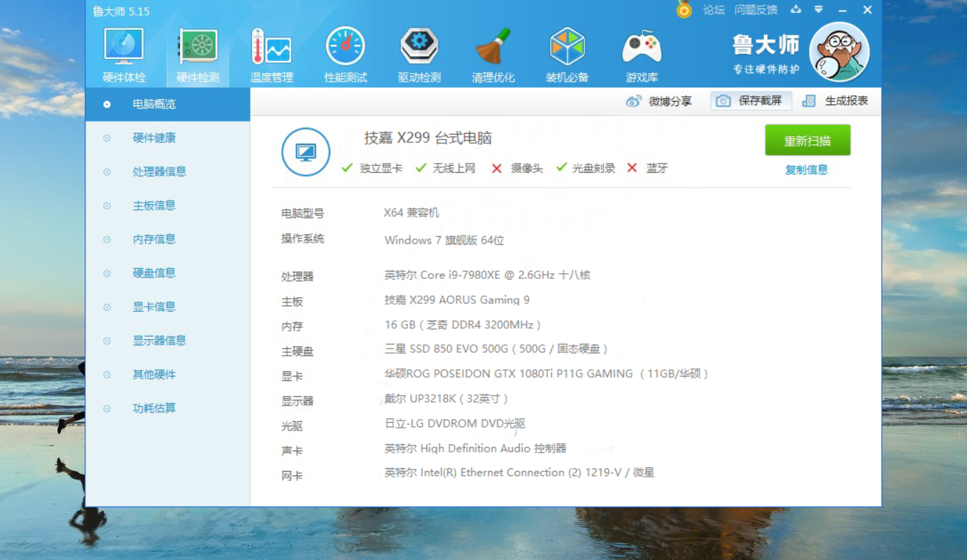
Task: Click the Intel Ethernet Connection I219-V value
Action: [519, 472]
